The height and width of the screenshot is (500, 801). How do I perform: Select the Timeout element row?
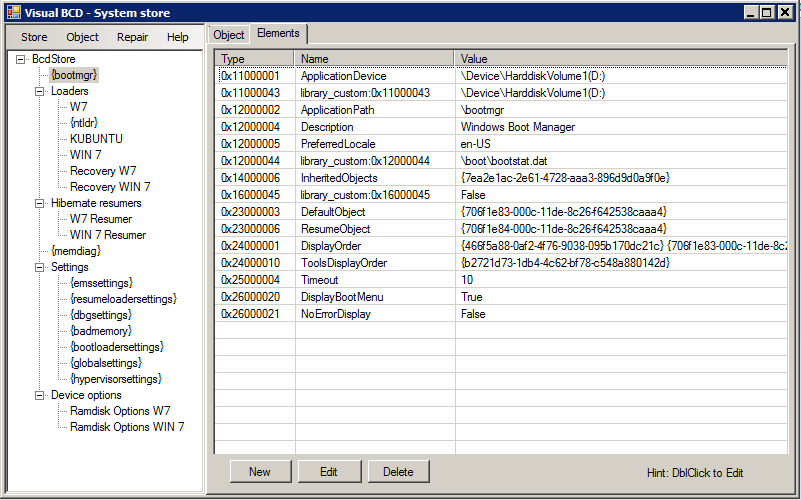pos(501,280)
